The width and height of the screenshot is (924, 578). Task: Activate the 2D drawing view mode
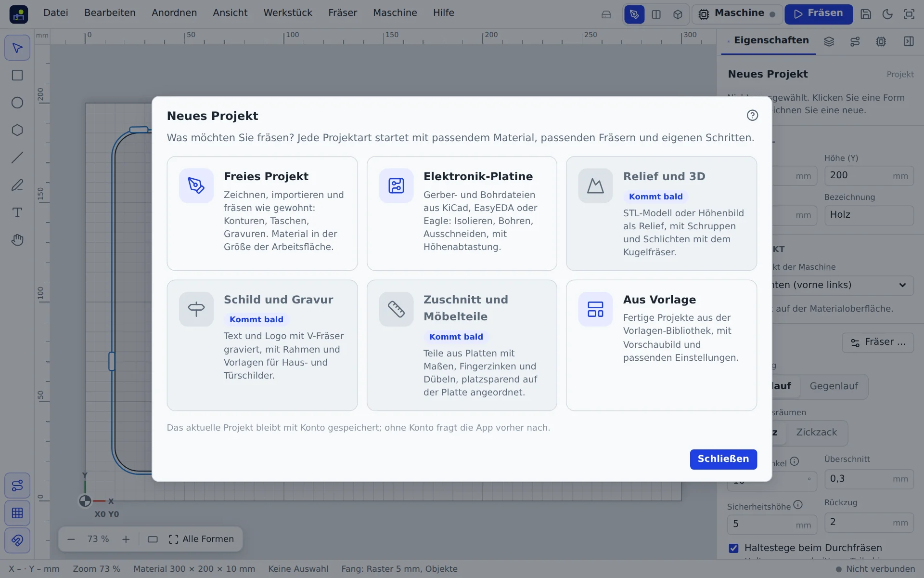(x=634, y=14)
